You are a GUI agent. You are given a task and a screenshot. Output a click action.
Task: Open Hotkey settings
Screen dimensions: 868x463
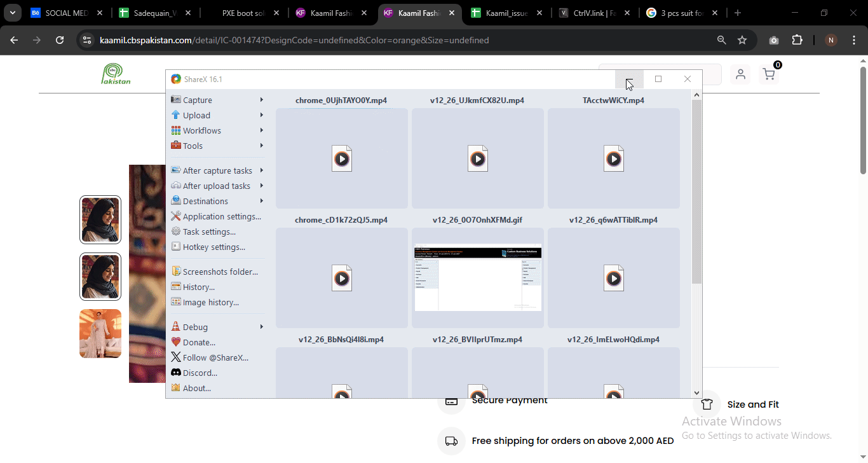[x=214, y=247]
